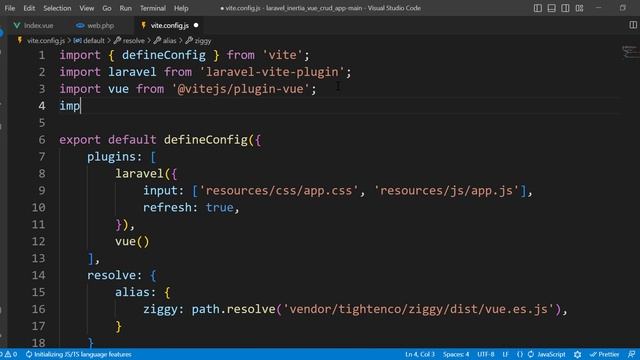Click 'export default' on line 6

(x=108, y=140)
